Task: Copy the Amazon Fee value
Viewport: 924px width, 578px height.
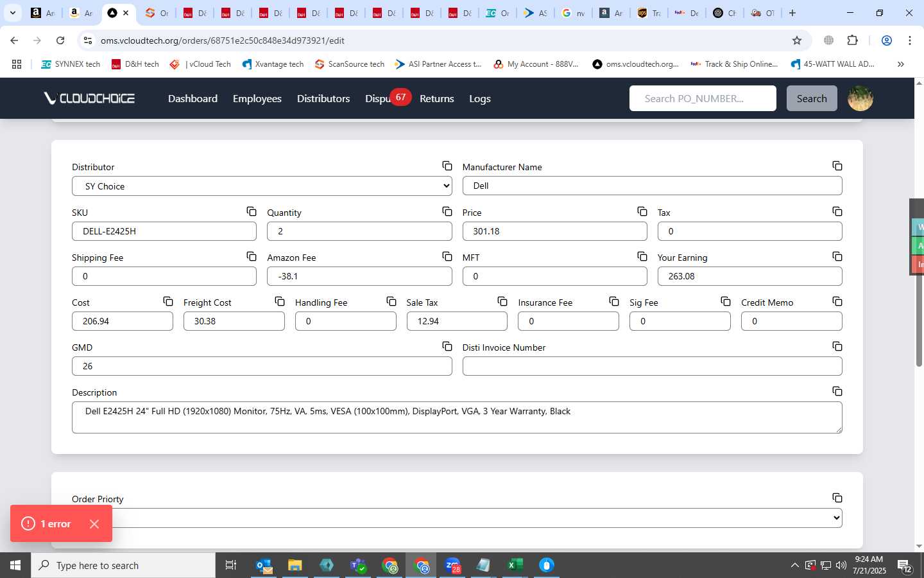Action: point(447,256)
